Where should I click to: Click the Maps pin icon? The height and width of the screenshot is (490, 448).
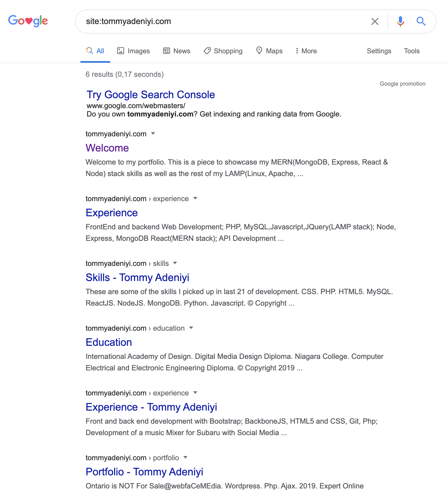pyautogui.click(x=259, y=51)
